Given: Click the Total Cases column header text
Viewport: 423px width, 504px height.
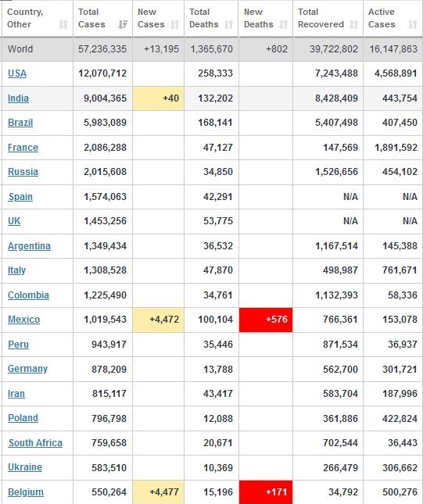Looking at the screenshot, I should (91, 18).
